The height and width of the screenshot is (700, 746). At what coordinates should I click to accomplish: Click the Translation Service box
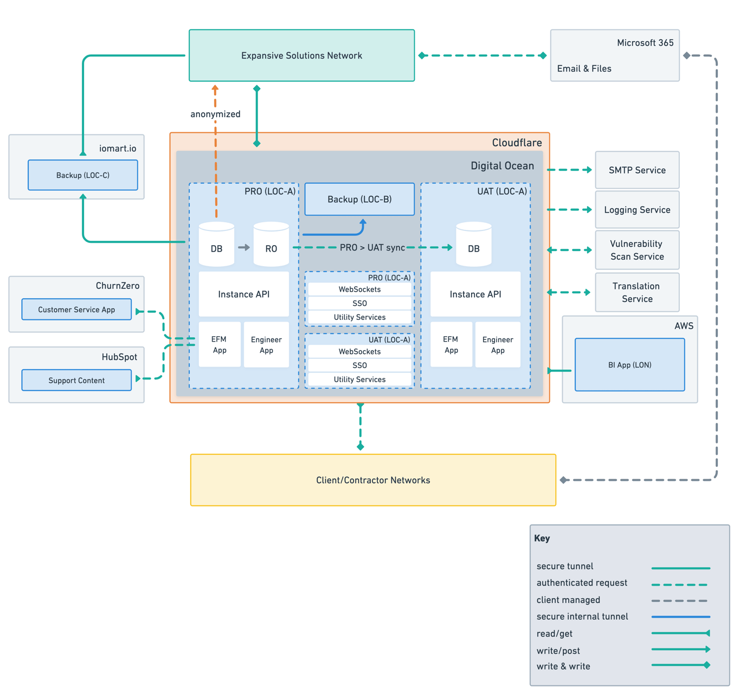[x=636, y=292]
